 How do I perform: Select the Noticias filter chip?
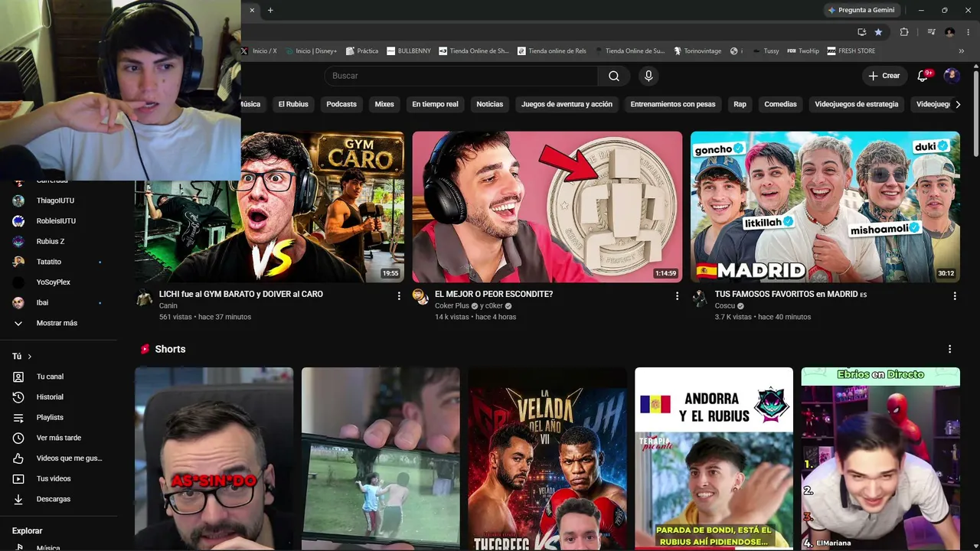[x=490, y=104]
